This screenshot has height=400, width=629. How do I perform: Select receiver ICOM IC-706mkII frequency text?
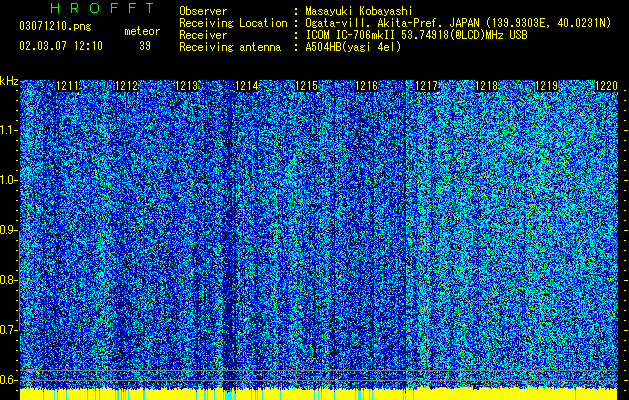[416, 35]
